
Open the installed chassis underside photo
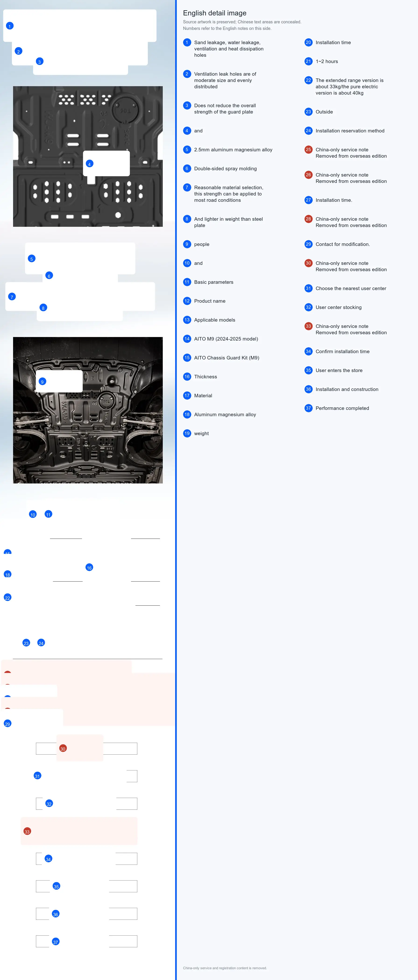pyautogui.click(x=88, y=410)
